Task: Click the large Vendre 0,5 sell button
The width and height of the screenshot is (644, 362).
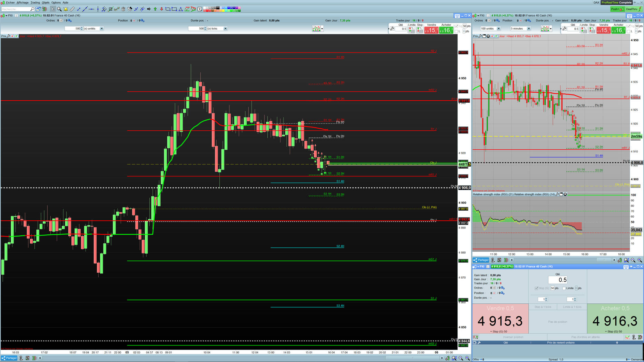Action: (500, 319)
